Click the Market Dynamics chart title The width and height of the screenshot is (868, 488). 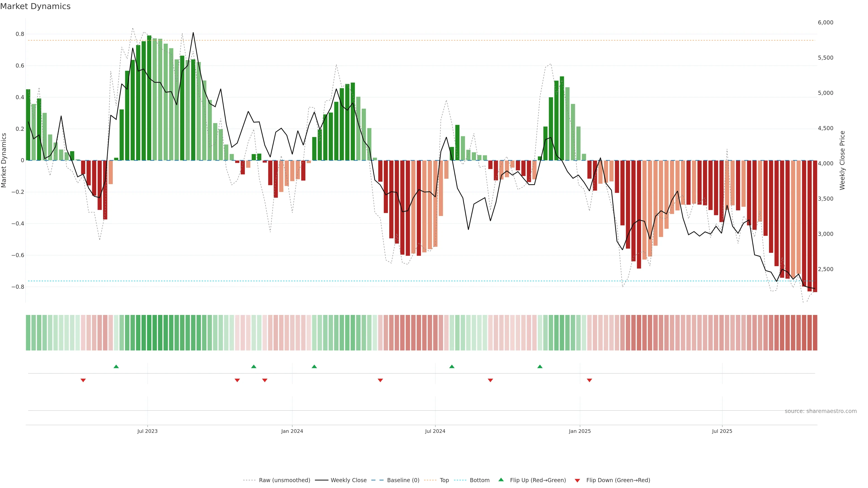(35, 6)
